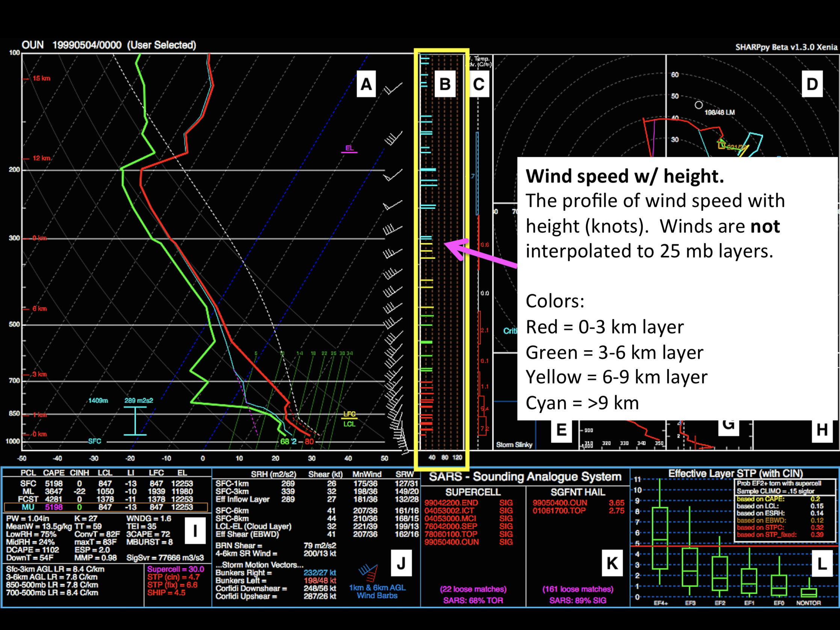Open supercell analog 04053000.MCI
The width and height of the screenshot is (840, 630).
(450, 519)
